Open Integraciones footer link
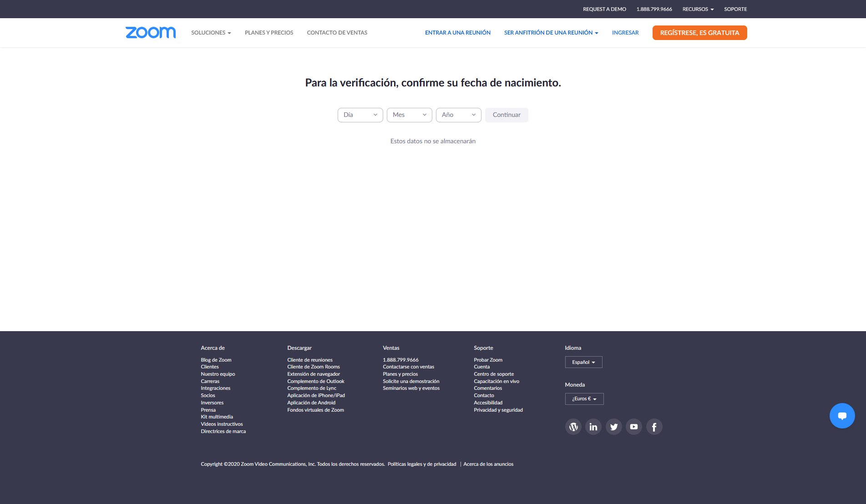The height and width of the screenshot is (504, 866). [216, 388]
